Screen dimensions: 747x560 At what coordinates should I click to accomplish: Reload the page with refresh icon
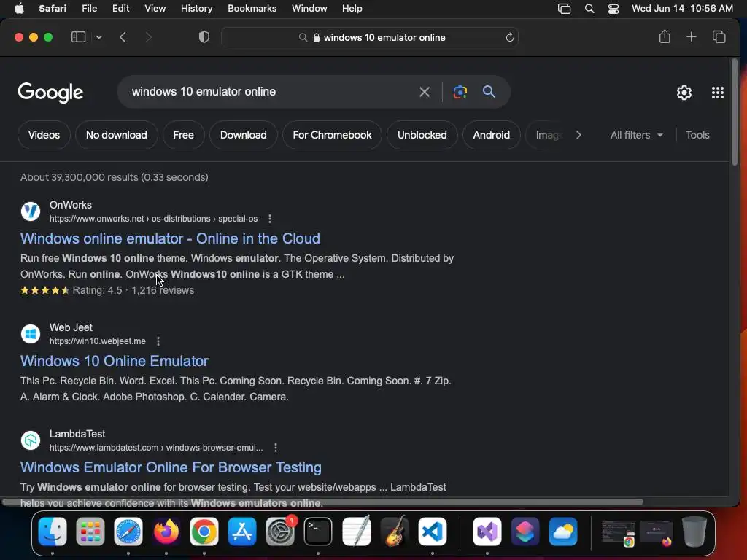pos(509,38)
